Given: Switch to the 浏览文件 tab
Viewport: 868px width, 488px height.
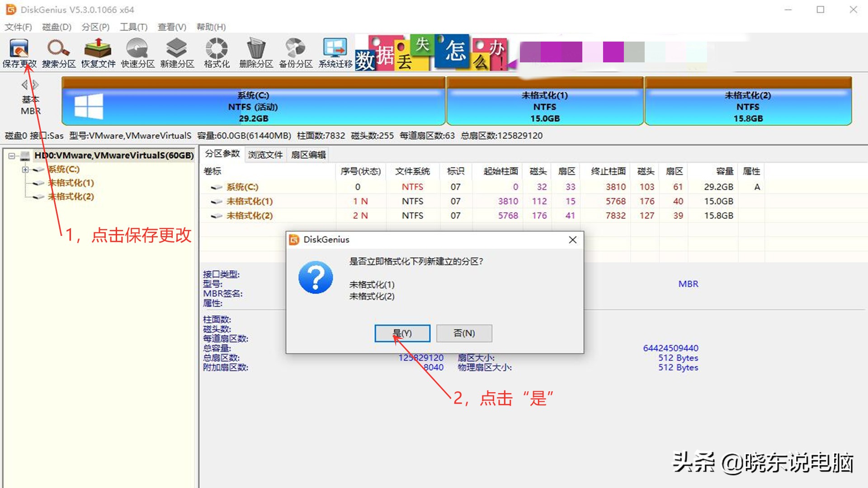Looking at the screenshot, I should click(x=265, y=155).
